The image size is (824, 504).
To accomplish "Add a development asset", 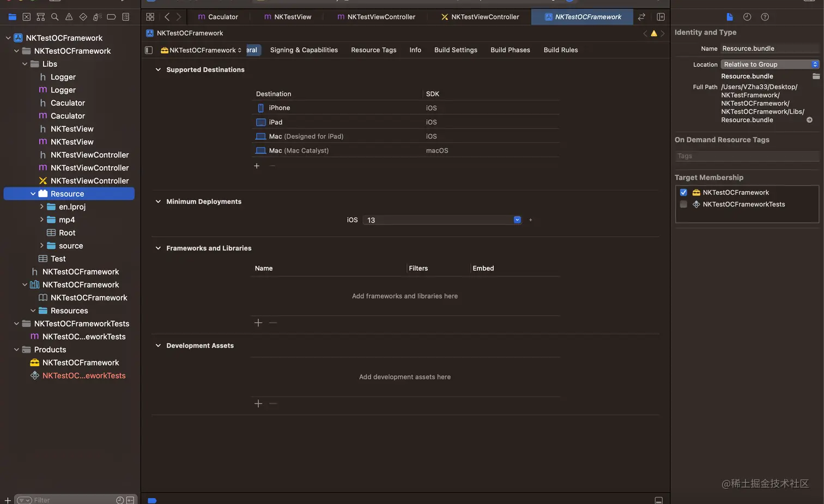I will coord(258,403).
